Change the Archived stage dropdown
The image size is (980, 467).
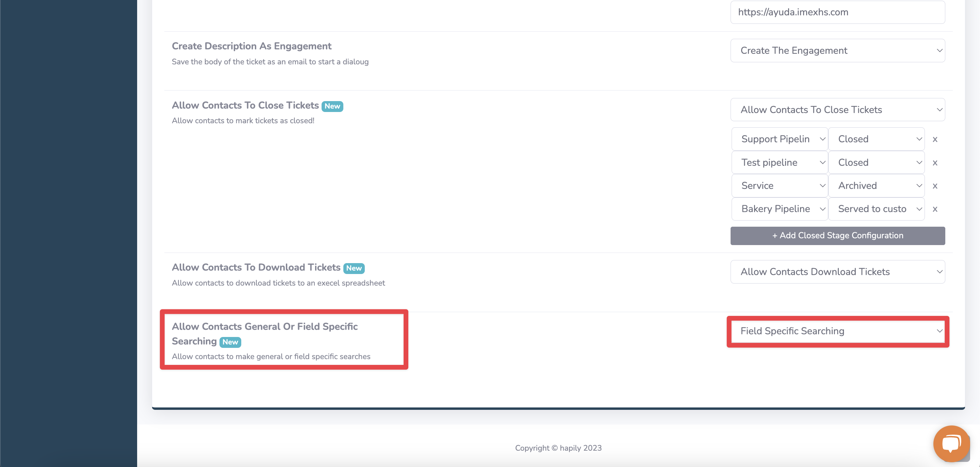876,186
